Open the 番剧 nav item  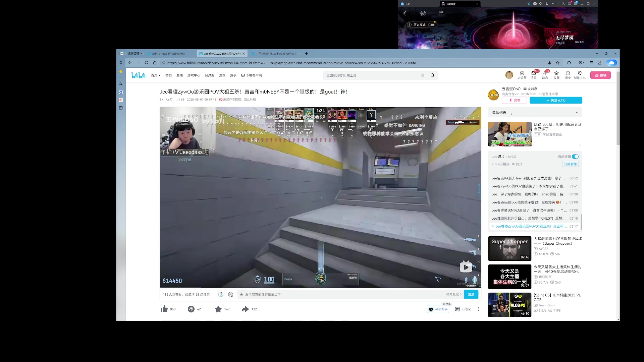pyautogui.click(x=168, y=75)
